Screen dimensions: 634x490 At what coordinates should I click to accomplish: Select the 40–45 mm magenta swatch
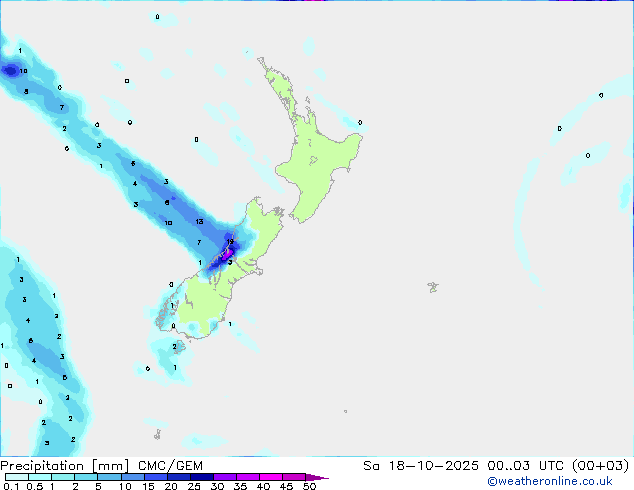click(x=271, y=477)
